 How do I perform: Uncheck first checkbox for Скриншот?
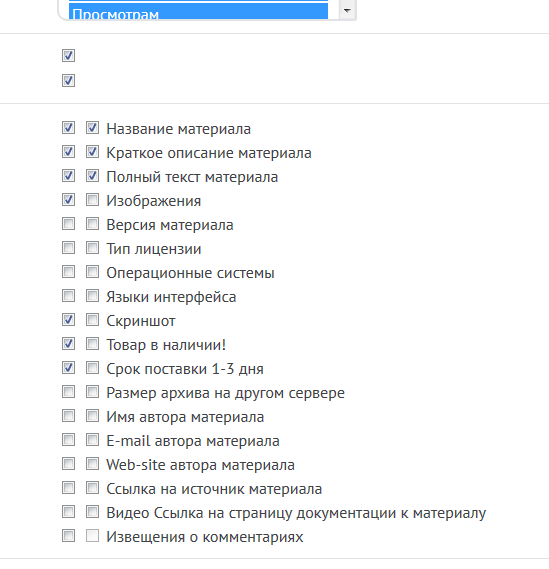tap(68, 320)
